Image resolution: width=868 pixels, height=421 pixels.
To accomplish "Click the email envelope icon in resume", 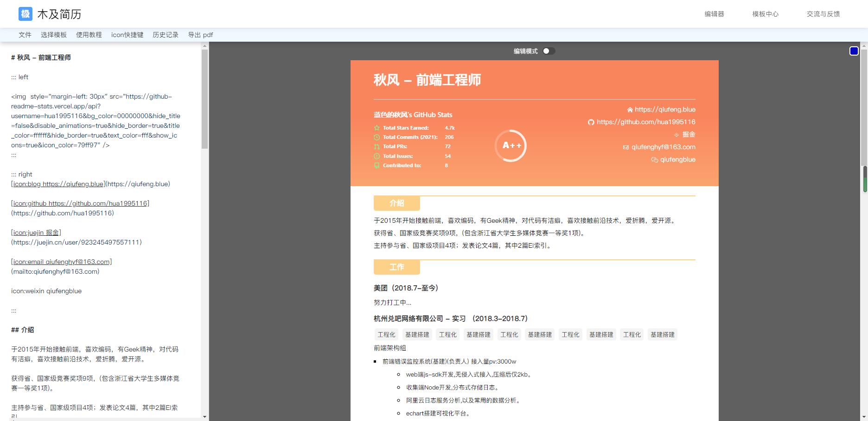I will coord(626,147).
